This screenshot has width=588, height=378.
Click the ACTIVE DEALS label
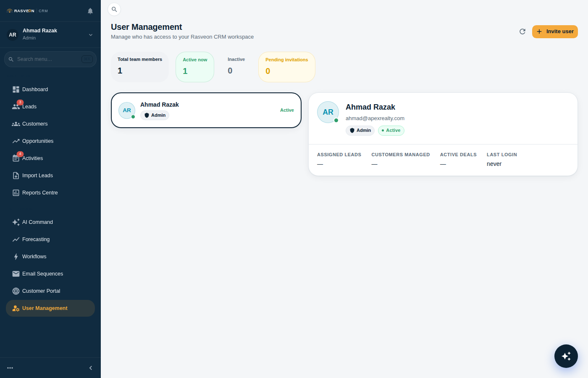tap(458, 155)
